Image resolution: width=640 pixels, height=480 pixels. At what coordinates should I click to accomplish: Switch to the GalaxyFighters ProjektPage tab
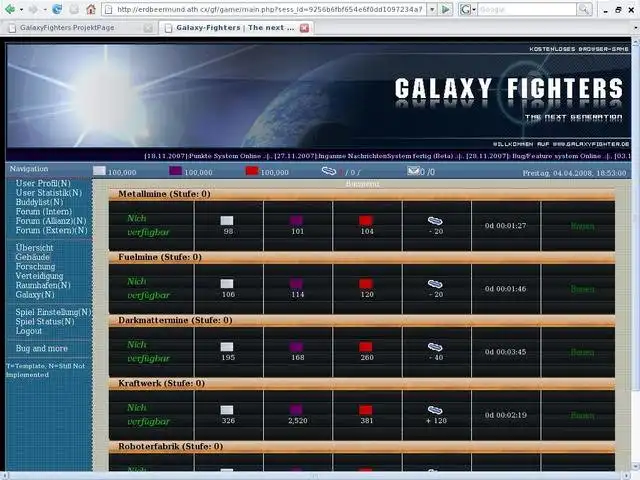point(67,28)
